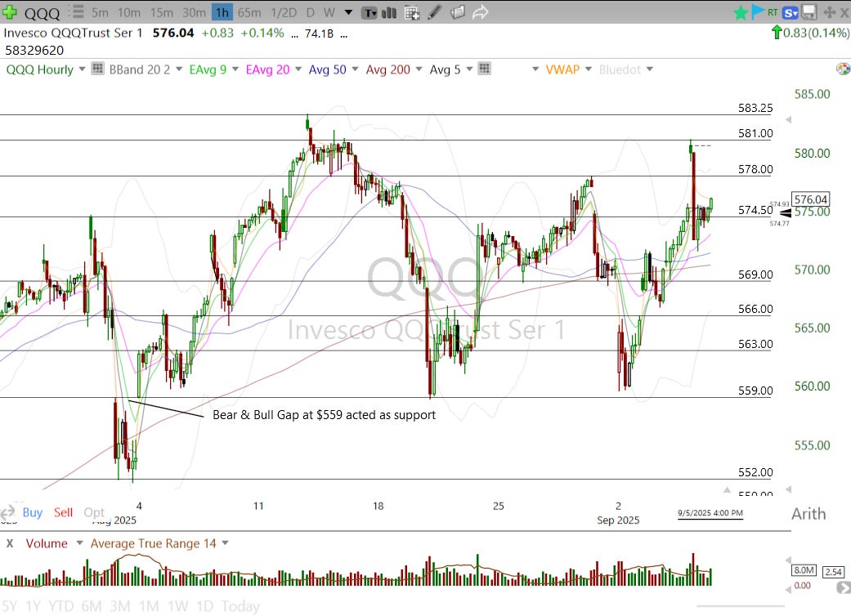This screenshot has height=616, width=851.
Task: Click the Opt options link
Action: [94, 512]
